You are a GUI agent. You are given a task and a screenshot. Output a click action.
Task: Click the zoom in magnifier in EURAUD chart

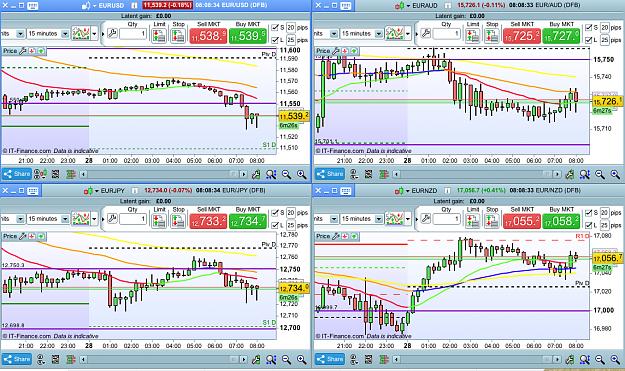(x=615, y=174)
